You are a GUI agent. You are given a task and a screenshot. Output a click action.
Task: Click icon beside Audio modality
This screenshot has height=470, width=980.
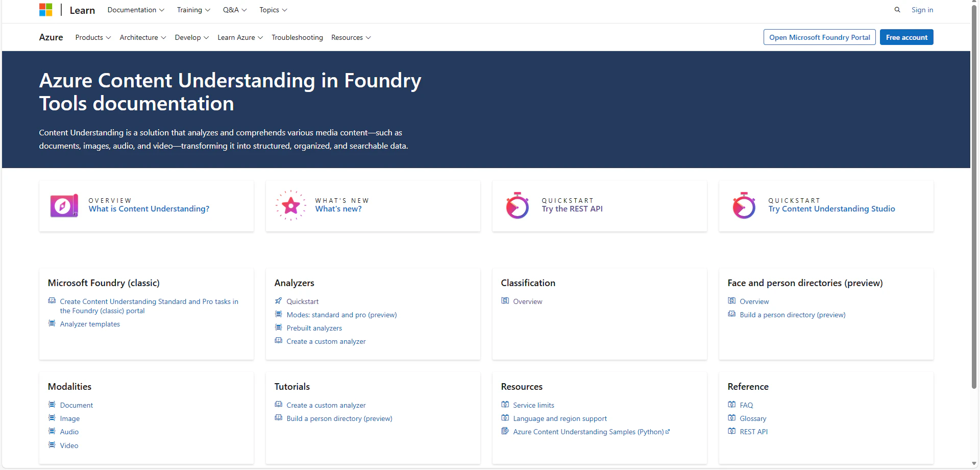click(52, 431)
